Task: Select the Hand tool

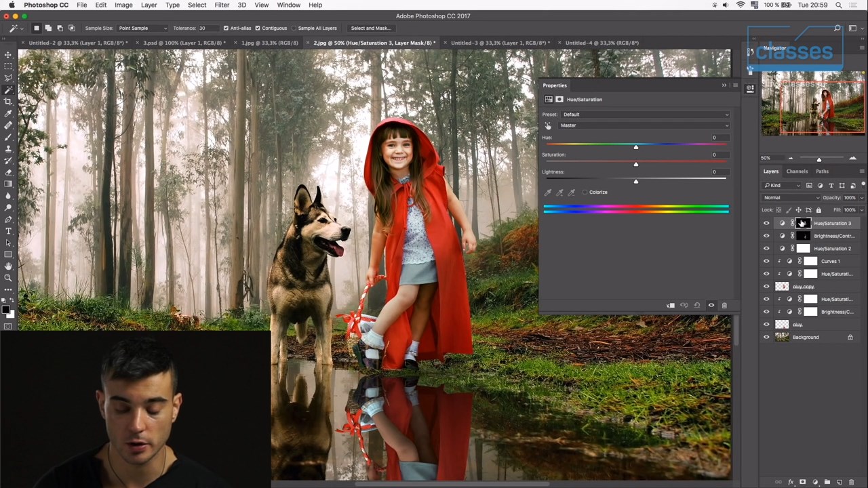Action: [8, 266]
